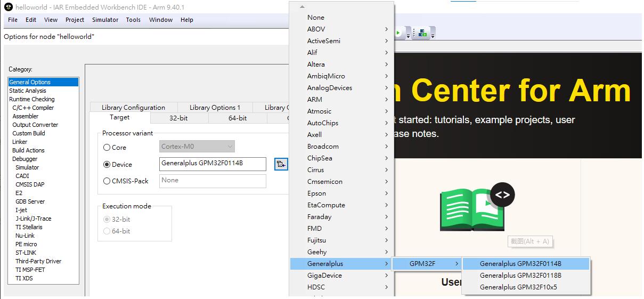644x299 pixels.
Task: Select Geehy in vendor list
Action: (x=342, y=252)
